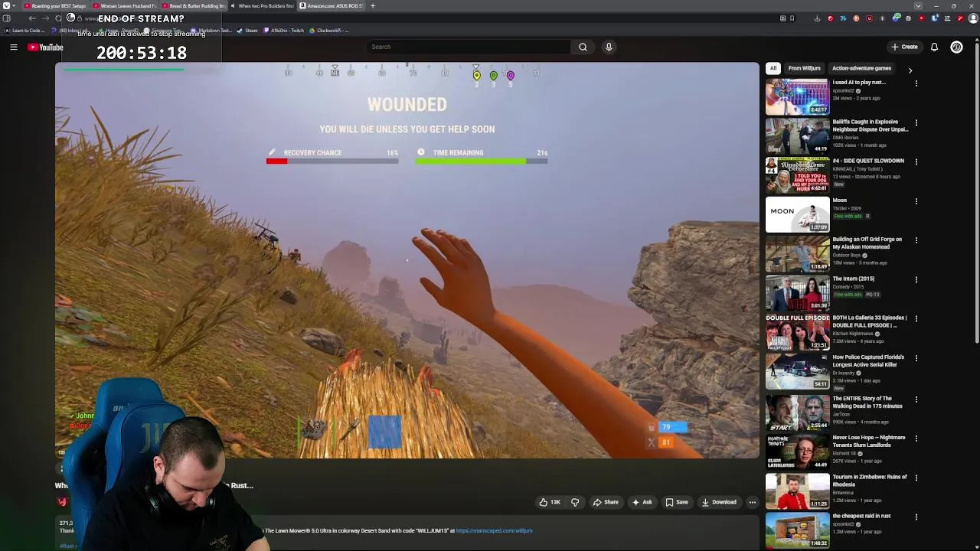Click the page scrollbar

tap(976, 191)
